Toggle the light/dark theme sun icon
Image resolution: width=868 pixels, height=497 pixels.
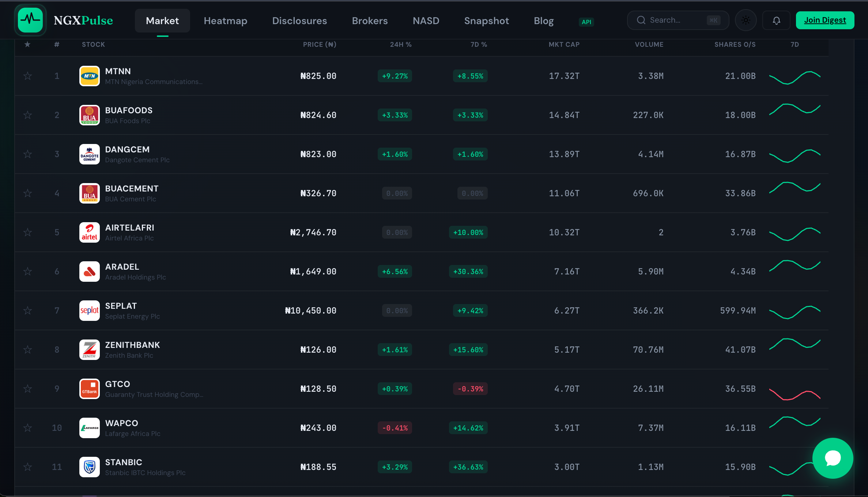point(746,20)
